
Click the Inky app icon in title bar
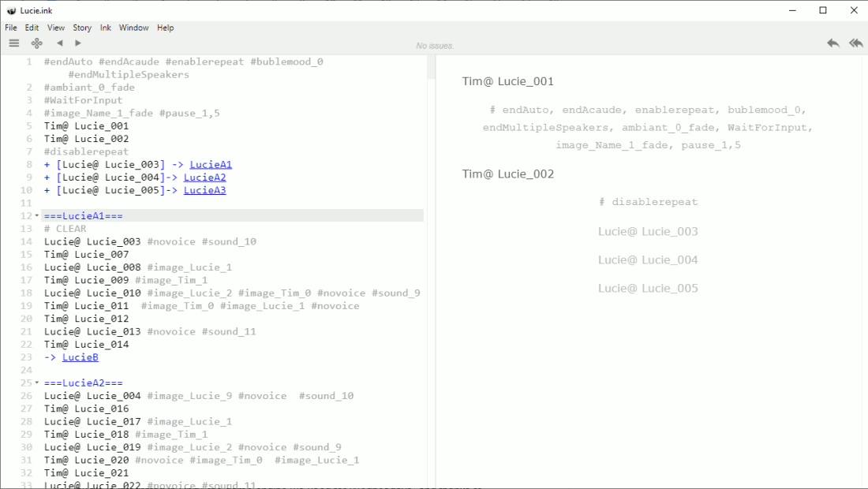click(11, 10)
